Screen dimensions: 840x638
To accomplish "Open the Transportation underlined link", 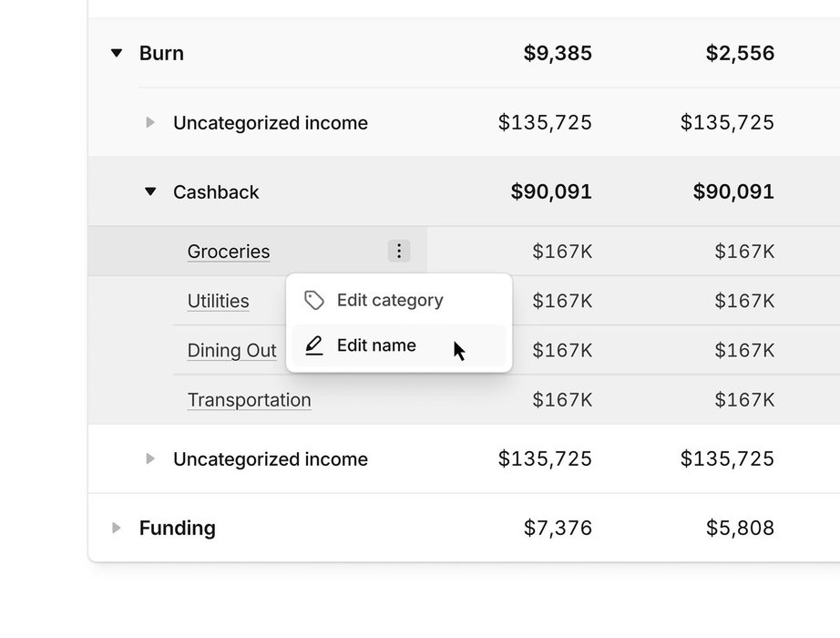I will tap(249, 399).
